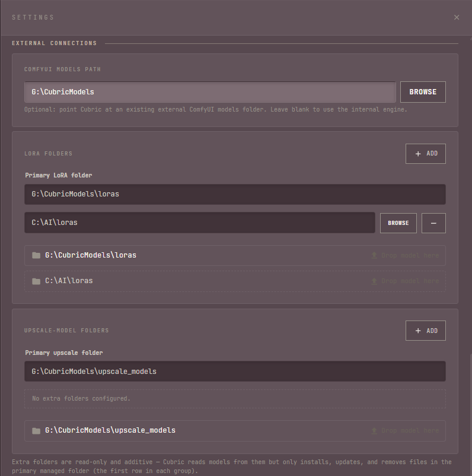Browse for the C:\AI\loras extra folder
The image size is (472, 476).
click(x=398, y=223)
